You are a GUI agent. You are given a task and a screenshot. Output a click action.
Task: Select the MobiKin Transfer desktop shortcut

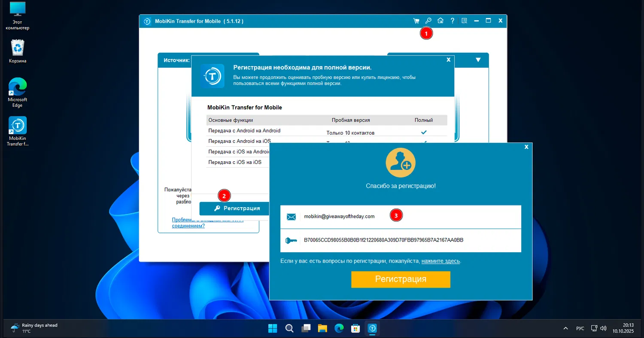pyautogui.click(x=18, y=131)
